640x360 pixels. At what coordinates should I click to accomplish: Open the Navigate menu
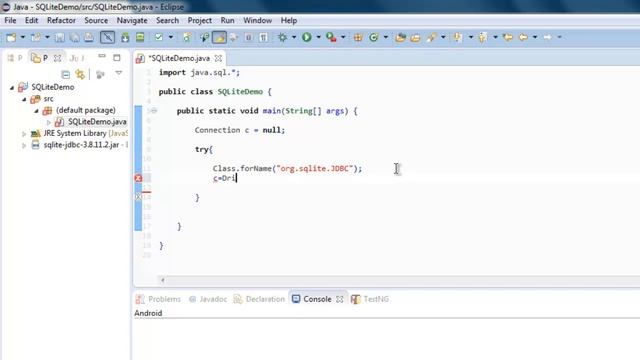pyautogui.click(x=132, y=20)
